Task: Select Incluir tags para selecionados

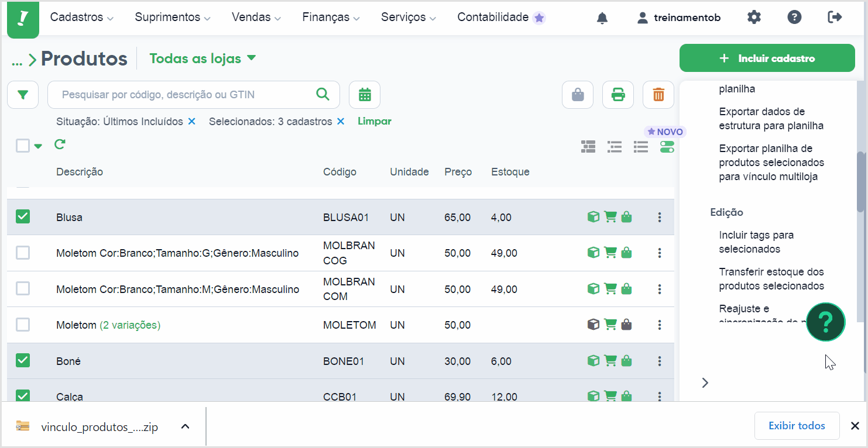Action: (x=756, y=242)
